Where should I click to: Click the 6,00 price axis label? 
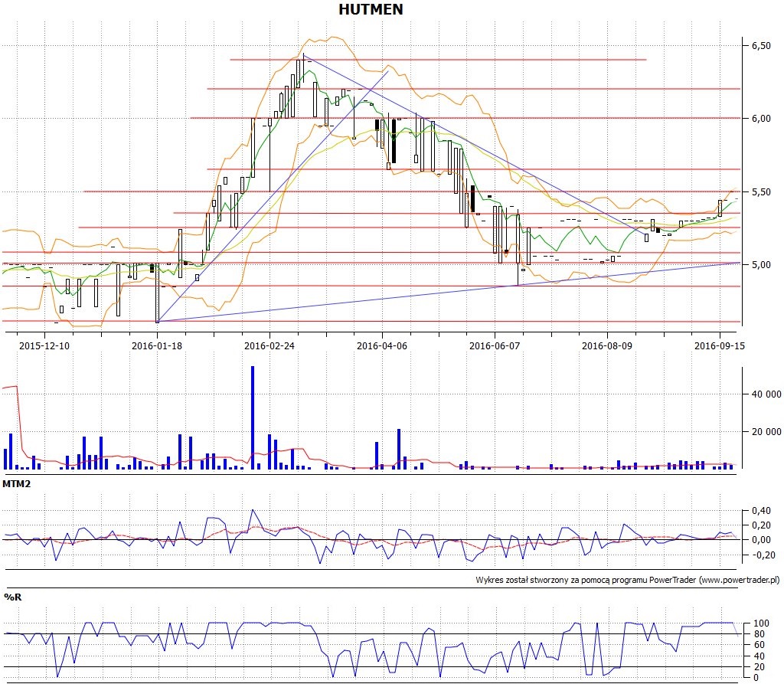coord(761,119)
